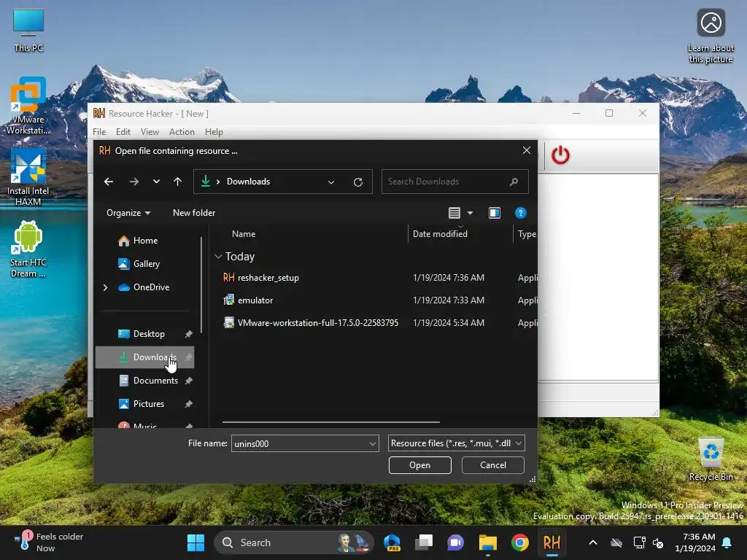
Task: Sort by the Name column header
Action: coord(244,234)
